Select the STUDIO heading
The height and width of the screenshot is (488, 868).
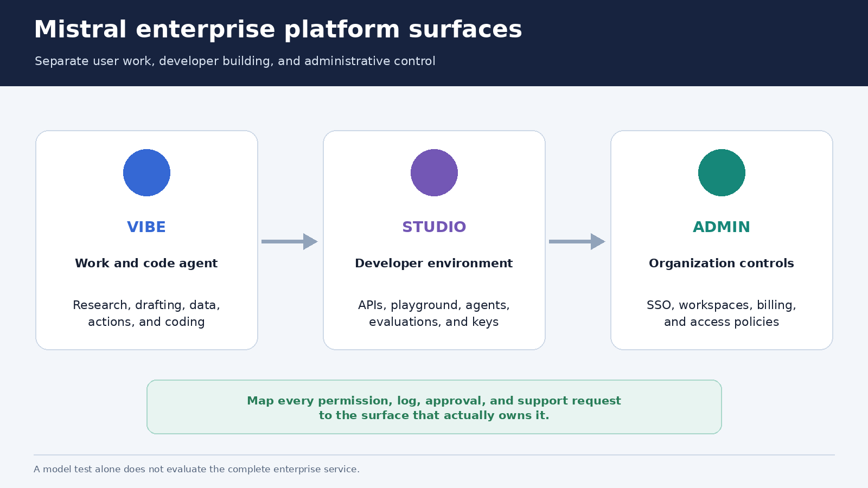click(434, 227)
